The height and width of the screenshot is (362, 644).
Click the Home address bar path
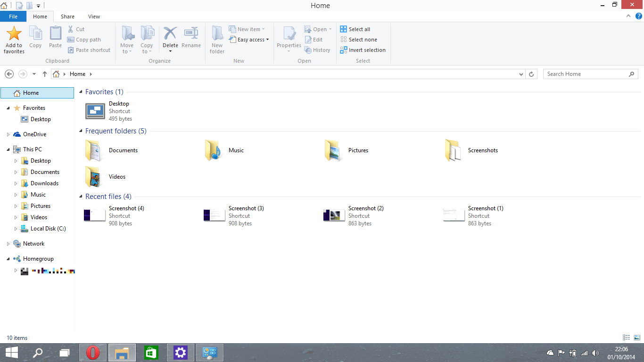[x=77, y=74]
